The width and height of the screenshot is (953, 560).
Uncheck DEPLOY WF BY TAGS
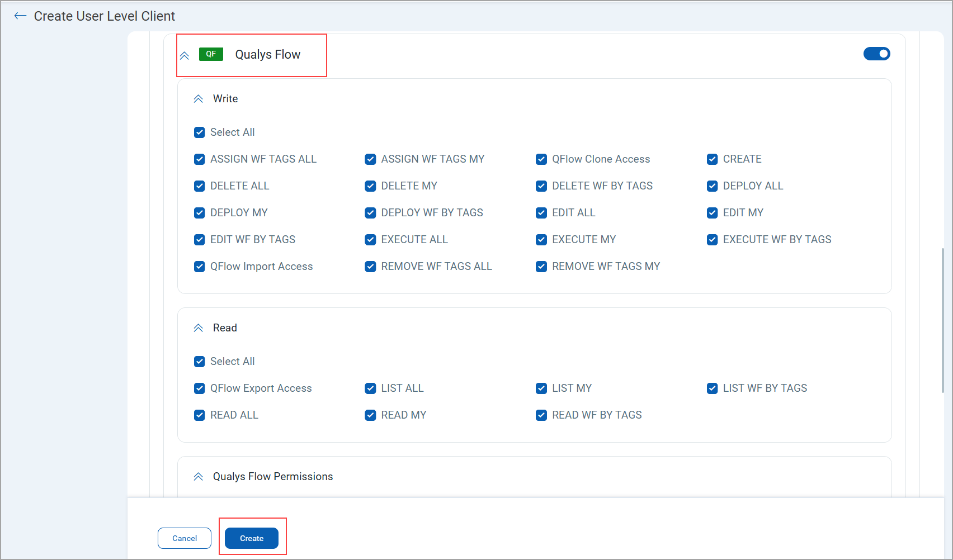[370, 213]
